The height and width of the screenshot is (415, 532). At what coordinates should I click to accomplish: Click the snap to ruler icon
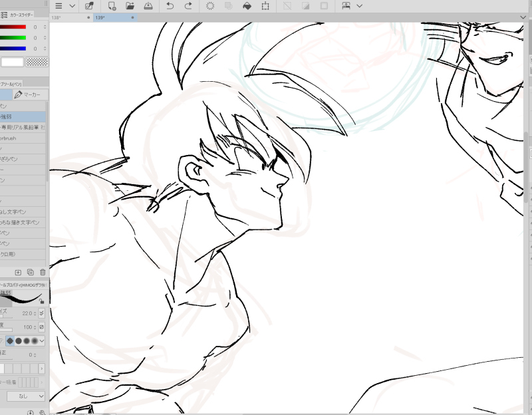coord(346,6)
